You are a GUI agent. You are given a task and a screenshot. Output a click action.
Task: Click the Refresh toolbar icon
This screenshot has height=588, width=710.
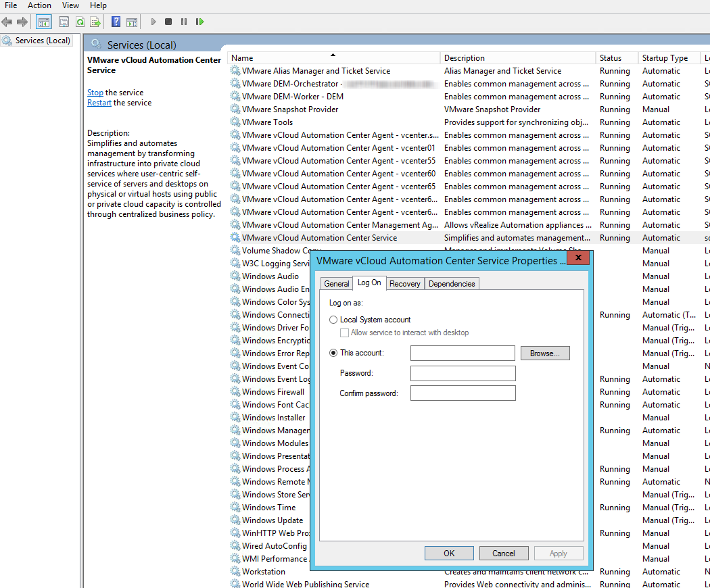coord(80,22)
